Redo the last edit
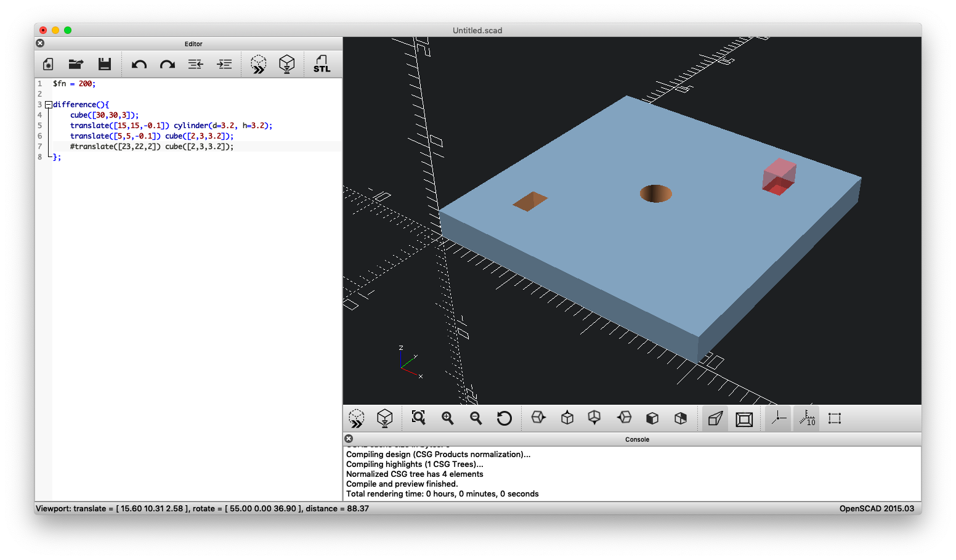Screen dimensions: 956x560 point(168,64)
